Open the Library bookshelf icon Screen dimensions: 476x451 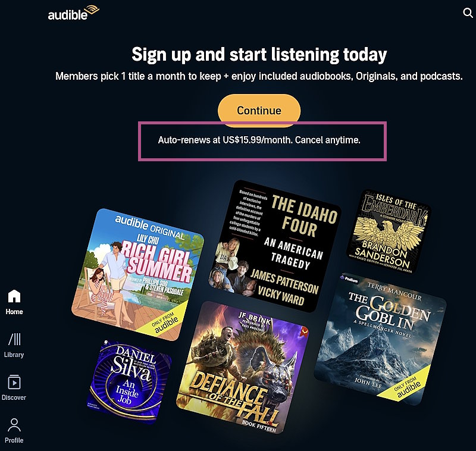point(14,339)
